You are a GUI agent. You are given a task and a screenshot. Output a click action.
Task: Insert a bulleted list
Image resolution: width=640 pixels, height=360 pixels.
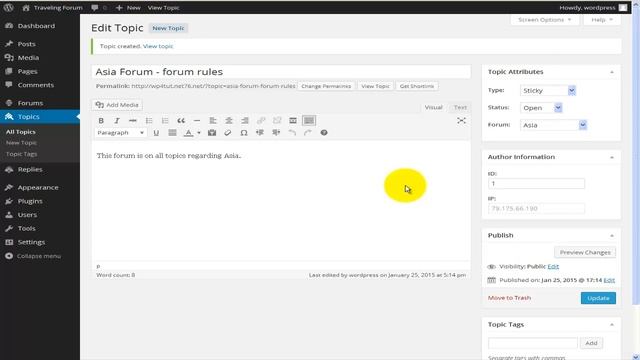tap(149, 120)
